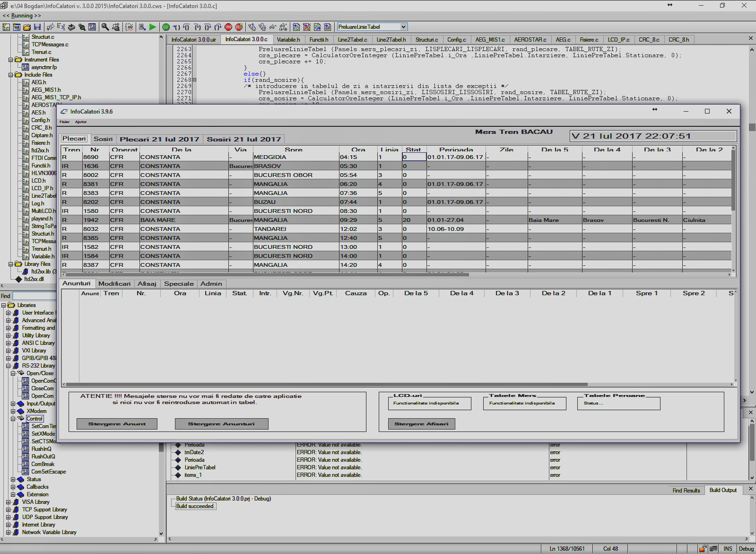Click the lock icon in status bar
The height and width of the screenshot is (554, 756).
[x=703, y=549]
